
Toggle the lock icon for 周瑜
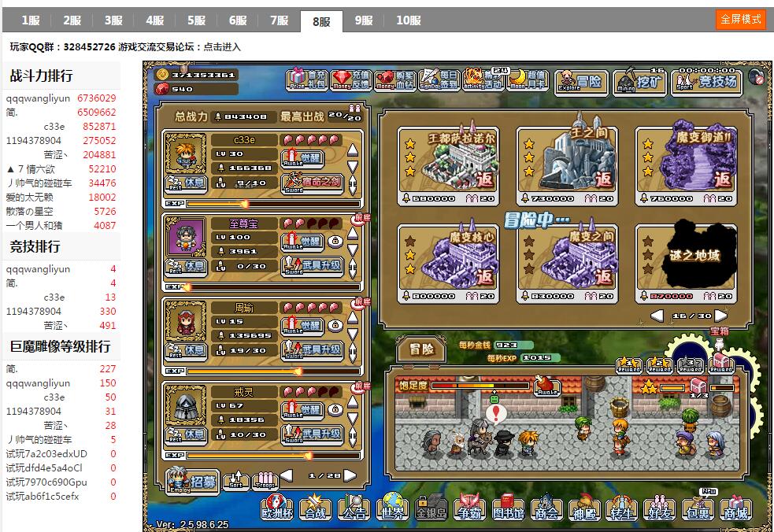pos(335,325)
